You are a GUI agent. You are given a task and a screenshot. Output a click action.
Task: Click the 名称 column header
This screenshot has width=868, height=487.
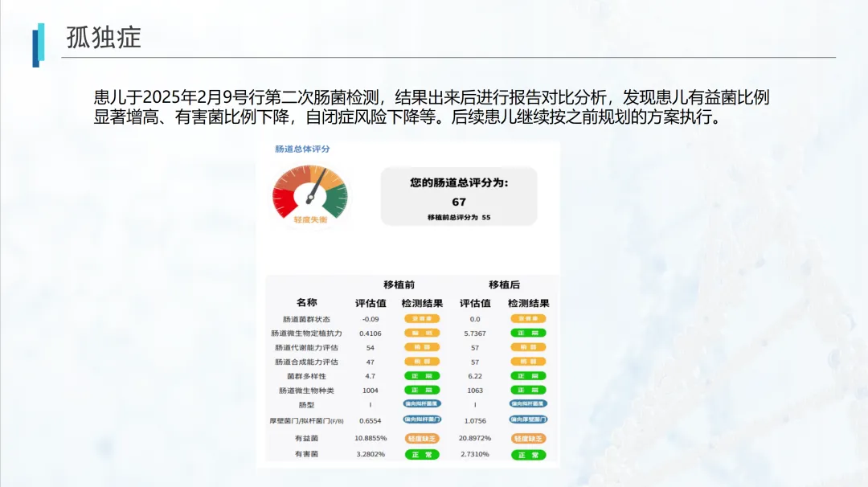tap(306, 302)
